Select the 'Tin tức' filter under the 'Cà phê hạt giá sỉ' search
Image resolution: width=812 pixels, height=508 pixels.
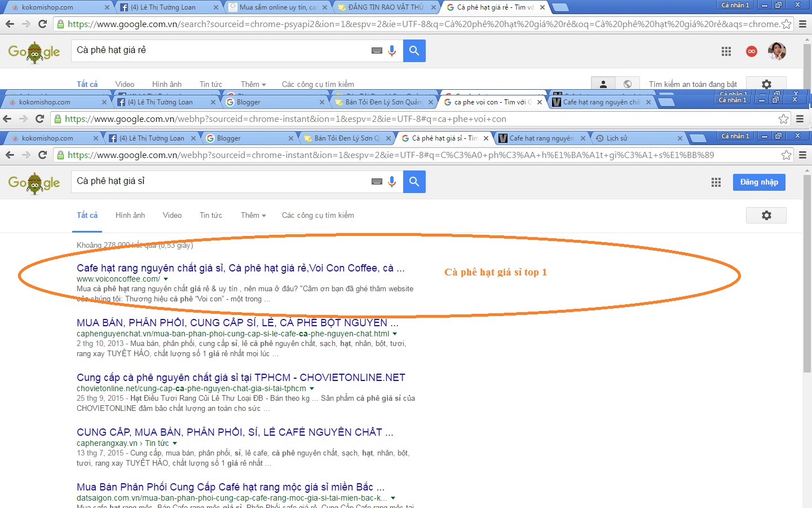(x=211, y=215)
